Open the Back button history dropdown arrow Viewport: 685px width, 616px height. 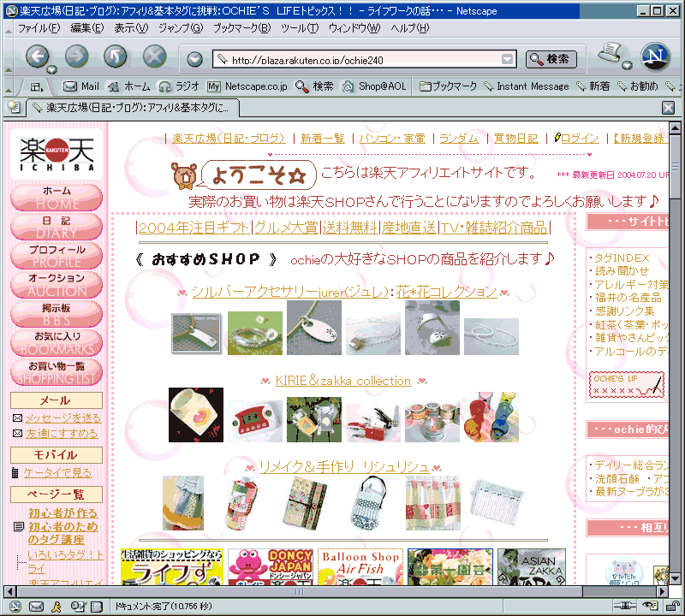[52, 69]
